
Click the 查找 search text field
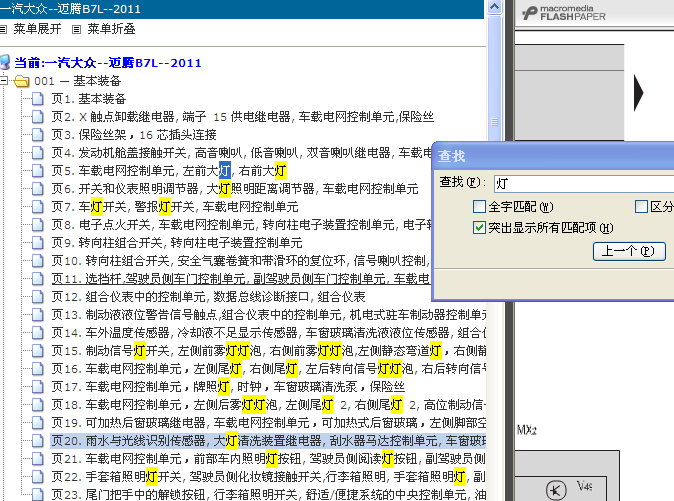(x=584, y=183)
